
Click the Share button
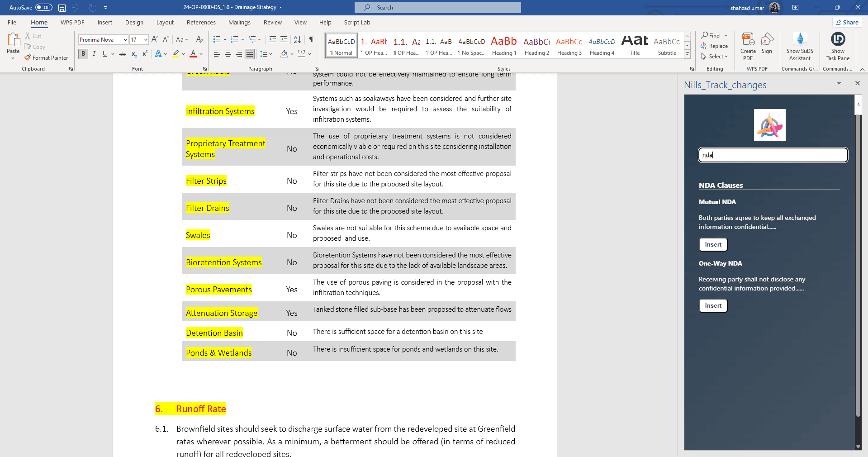(847, 22)
